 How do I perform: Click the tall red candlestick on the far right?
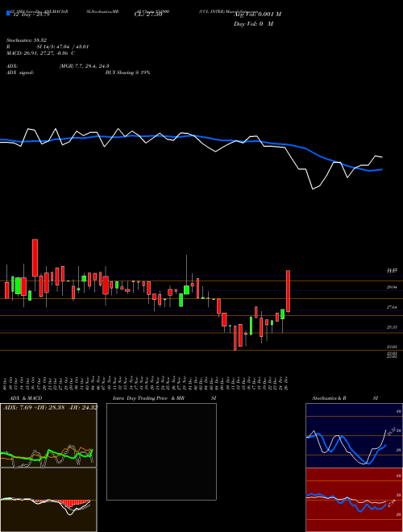288,291
